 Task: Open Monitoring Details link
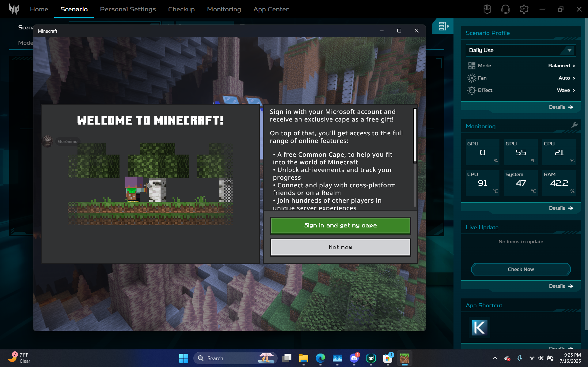561,208
